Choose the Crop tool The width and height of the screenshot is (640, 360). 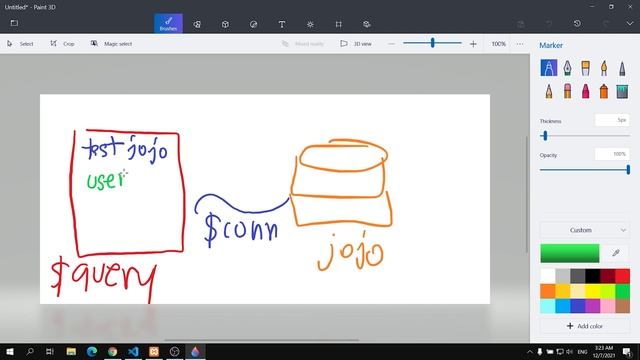(x=62, y=44)
